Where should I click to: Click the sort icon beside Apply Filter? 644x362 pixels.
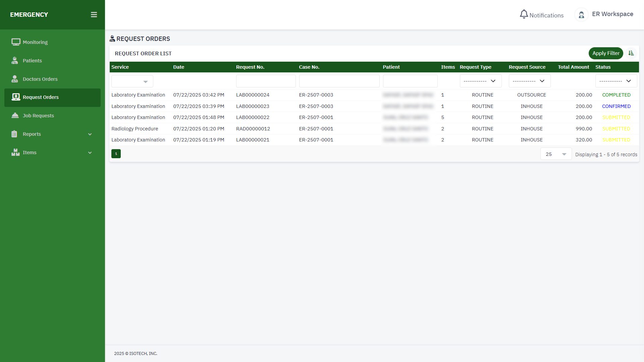click(631, 53)
